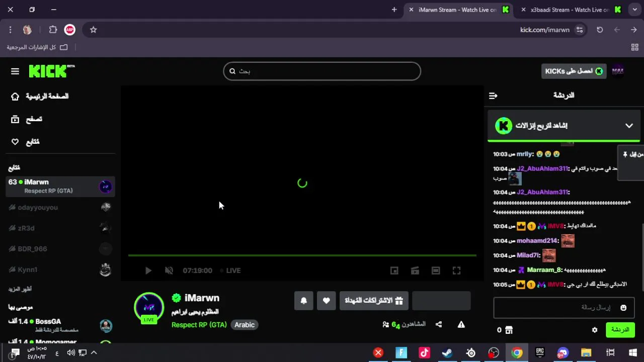The width and height of the screenshot is (644, 362).
Task: Open TikTok from taskbar
Action: pos(424,353)
